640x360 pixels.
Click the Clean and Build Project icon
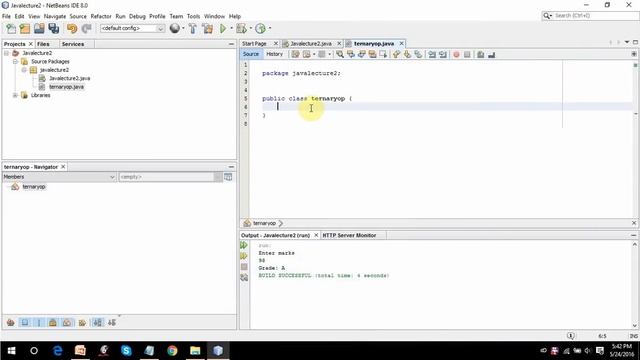click(x=207, y=28)
